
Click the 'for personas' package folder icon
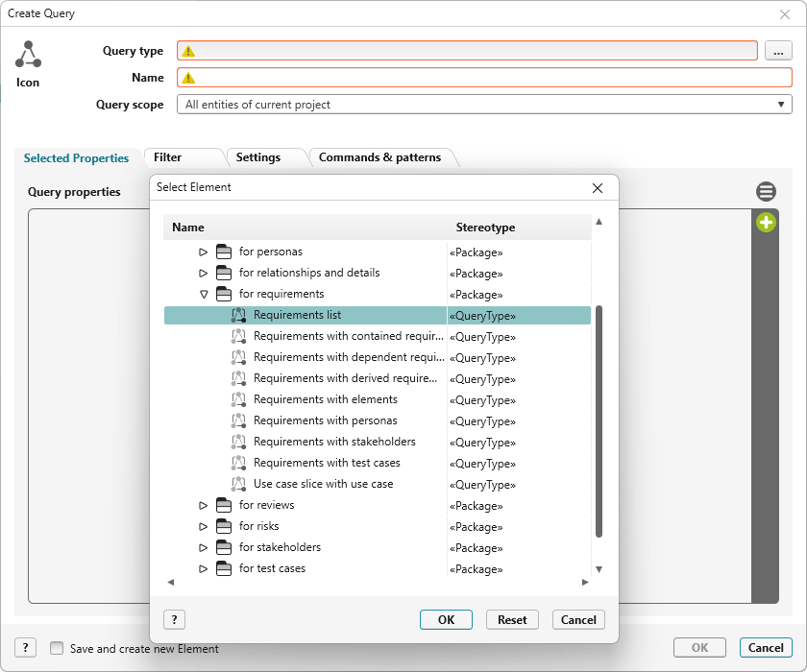coord(224,252)
